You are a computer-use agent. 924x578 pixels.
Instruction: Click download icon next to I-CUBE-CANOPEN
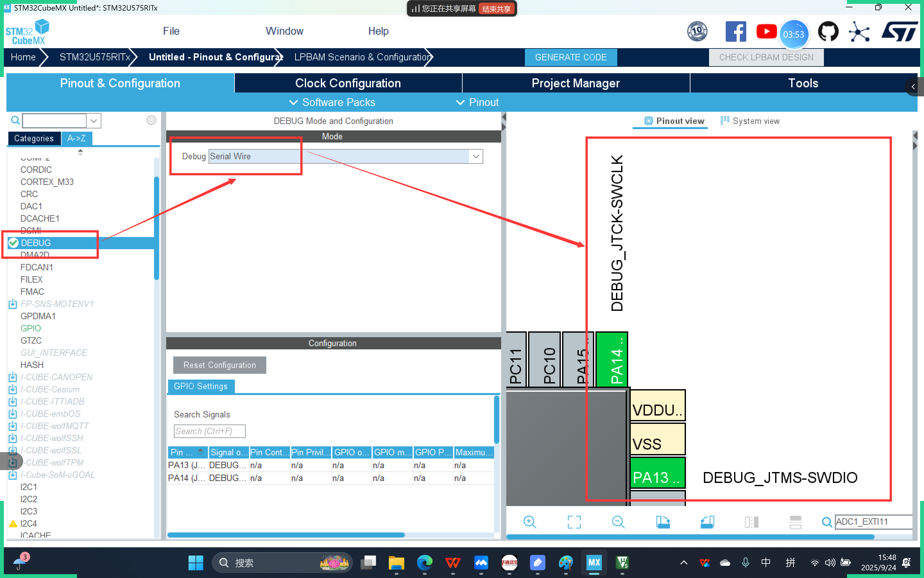13,377
